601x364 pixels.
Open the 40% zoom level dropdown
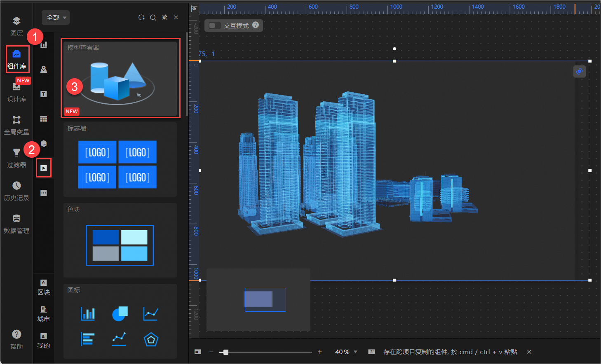pyautogui.click(x=346, y=352)
